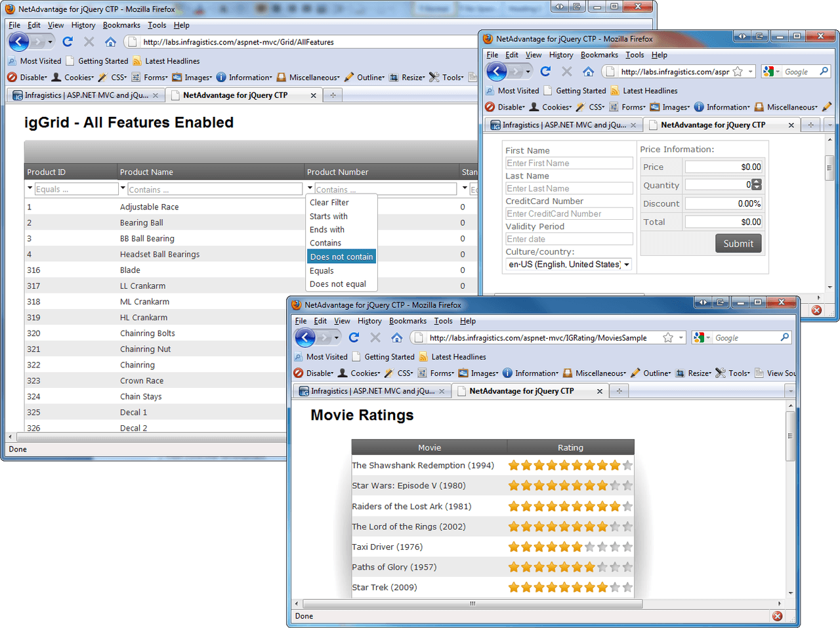Click the 'Raiders of the Lost Ark (1981)' row
Image resolution: width=840 pixels, height=628 pixels.
tap(493, 506)
